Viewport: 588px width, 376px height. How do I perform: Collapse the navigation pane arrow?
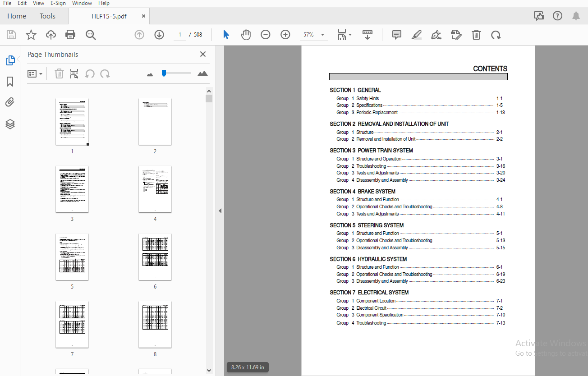tap(220, 211)
